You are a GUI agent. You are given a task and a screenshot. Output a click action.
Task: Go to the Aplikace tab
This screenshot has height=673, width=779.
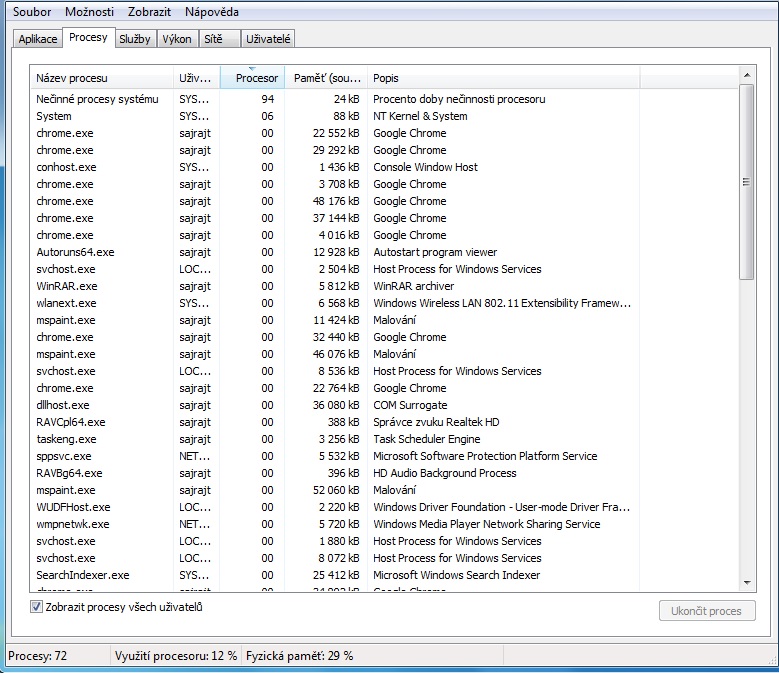pyautogui.click(x=38, y=39)
